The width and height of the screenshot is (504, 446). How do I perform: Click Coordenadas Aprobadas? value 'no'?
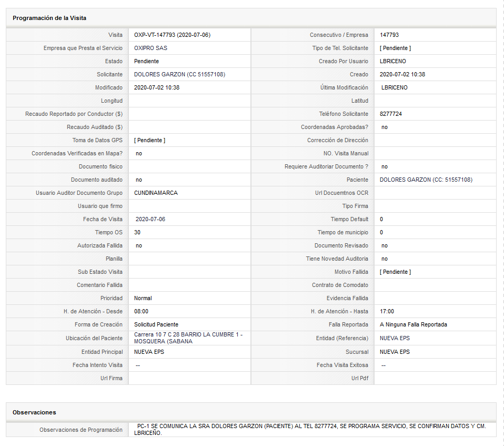click(385, 127)
